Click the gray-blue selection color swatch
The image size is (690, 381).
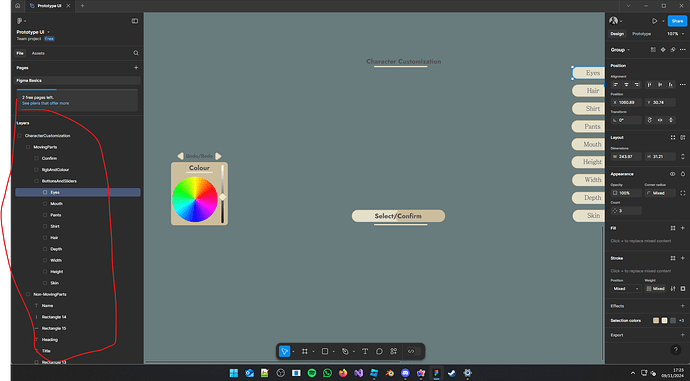(x=673, y=320)
